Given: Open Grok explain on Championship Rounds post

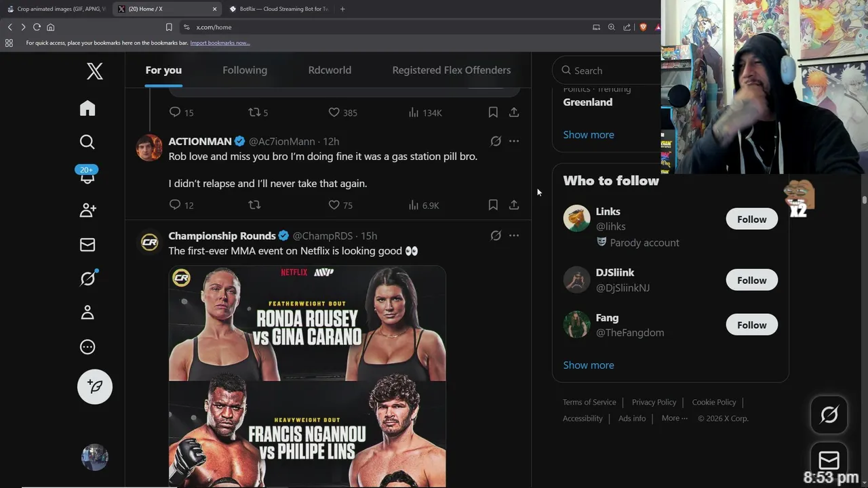Looking at the screenshot, I should (x=496, y=235).
